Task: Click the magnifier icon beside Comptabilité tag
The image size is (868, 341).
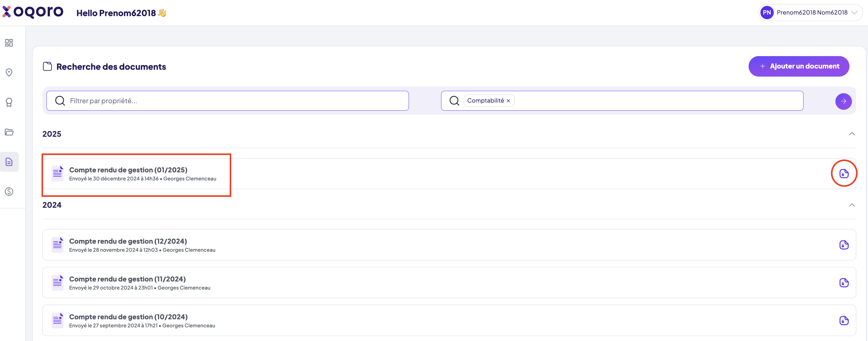Action: click(454, 101)
